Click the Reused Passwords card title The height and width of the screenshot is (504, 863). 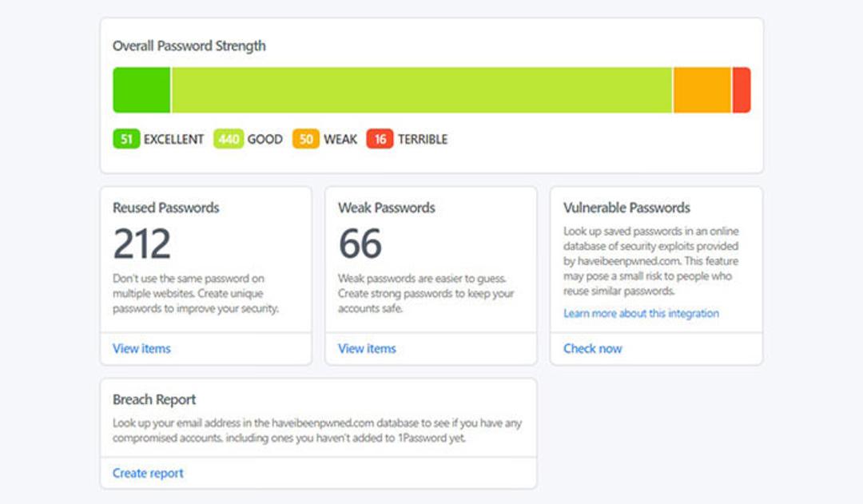click(166, 208)
